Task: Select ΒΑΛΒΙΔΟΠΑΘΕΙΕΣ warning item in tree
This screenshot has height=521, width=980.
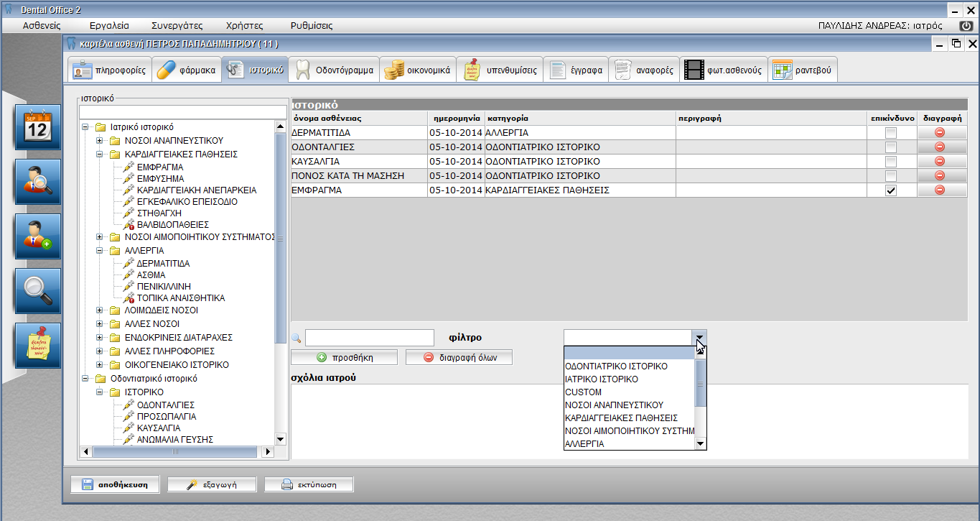Action: (165, 225)
